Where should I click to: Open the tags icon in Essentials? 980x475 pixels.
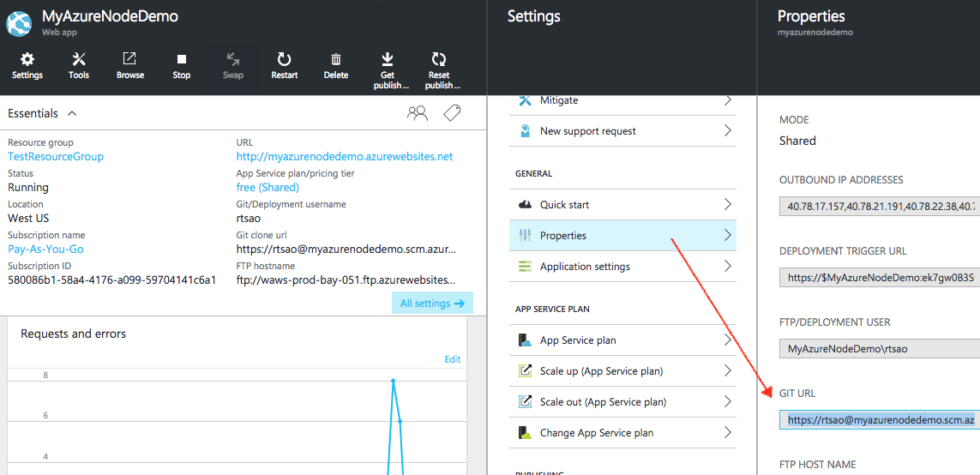click(452, 113)
